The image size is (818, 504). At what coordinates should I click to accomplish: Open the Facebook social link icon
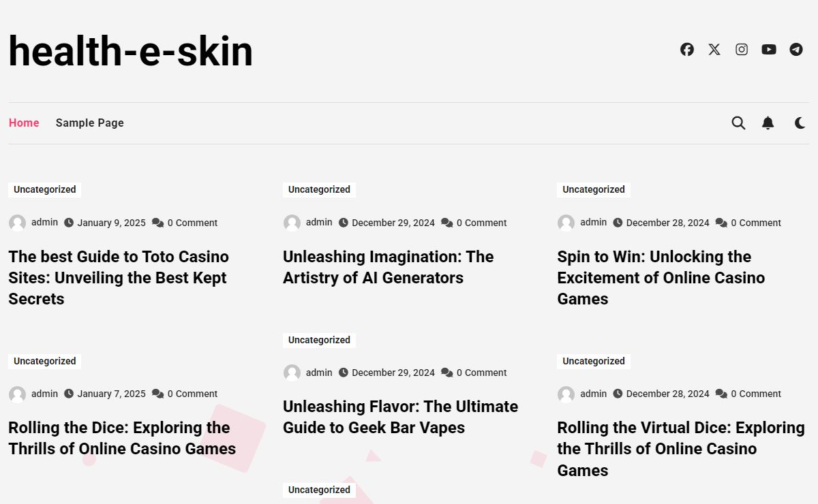(x=687, y=50)
